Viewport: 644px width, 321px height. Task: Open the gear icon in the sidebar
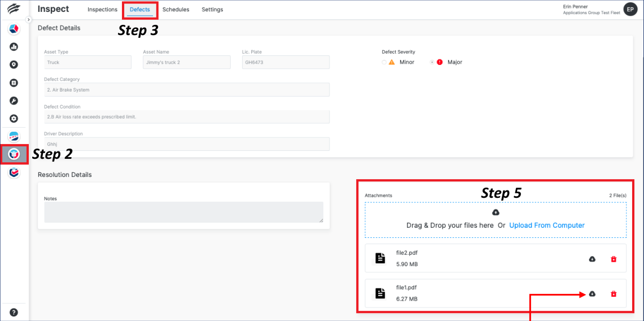click(x=14, y=119)
